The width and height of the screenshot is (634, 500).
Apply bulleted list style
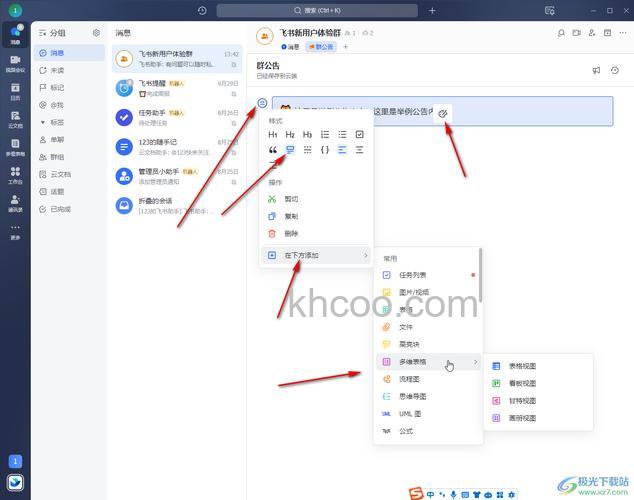pos(342,134)
